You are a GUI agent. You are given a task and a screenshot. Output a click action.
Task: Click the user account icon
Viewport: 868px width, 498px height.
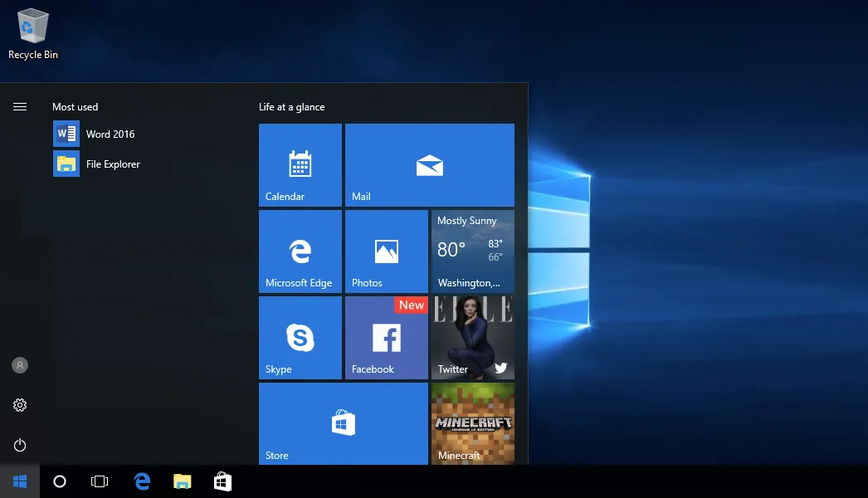20,365
